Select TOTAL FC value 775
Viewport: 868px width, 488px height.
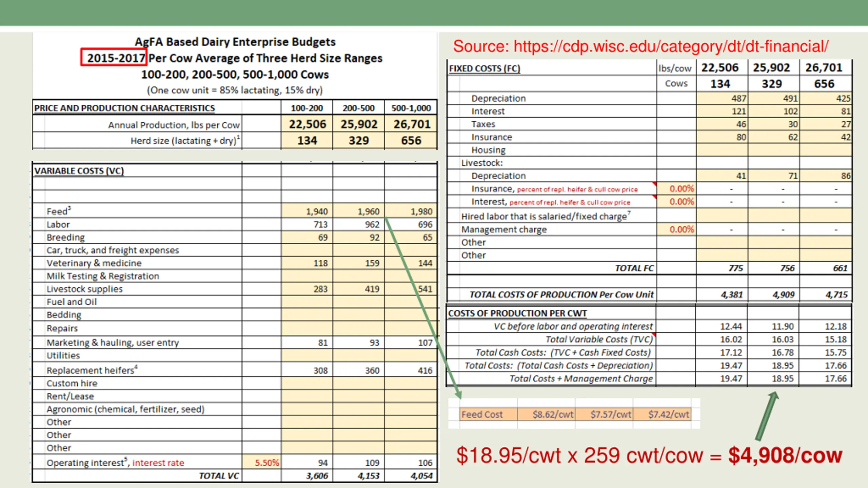tap(736, 268)
